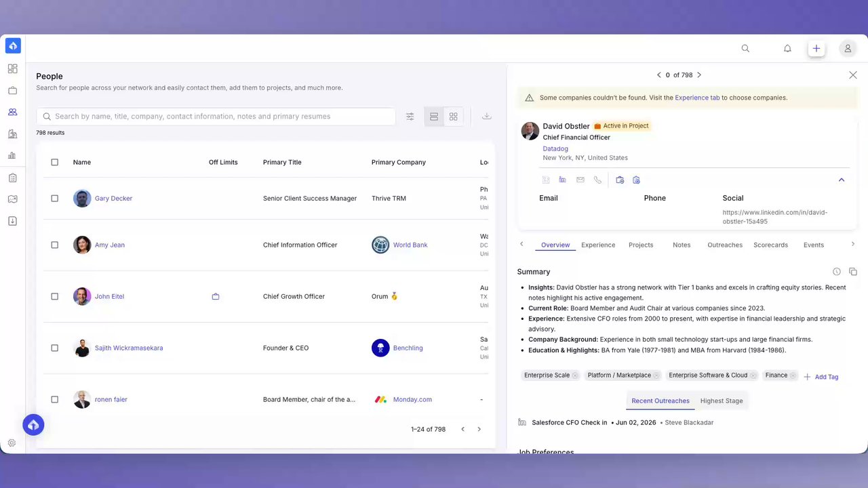Open settings gear at sidebar bottom

tap(12, 443)
